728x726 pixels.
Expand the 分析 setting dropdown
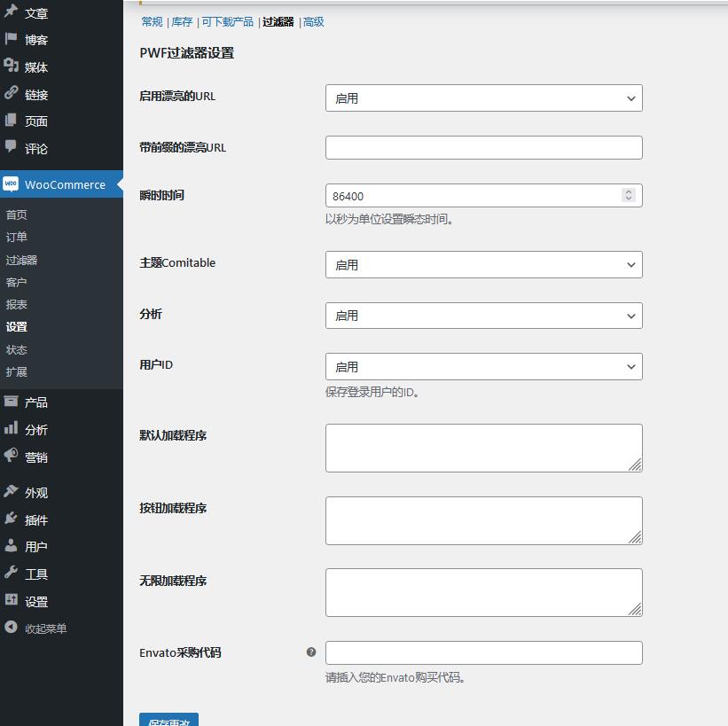click(484, 316)
